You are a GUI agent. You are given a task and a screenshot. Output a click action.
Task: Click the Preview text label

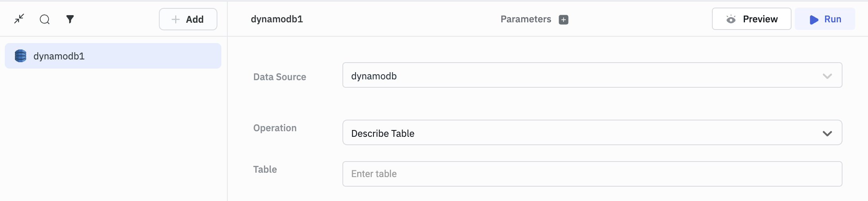(x=760, y=19)
